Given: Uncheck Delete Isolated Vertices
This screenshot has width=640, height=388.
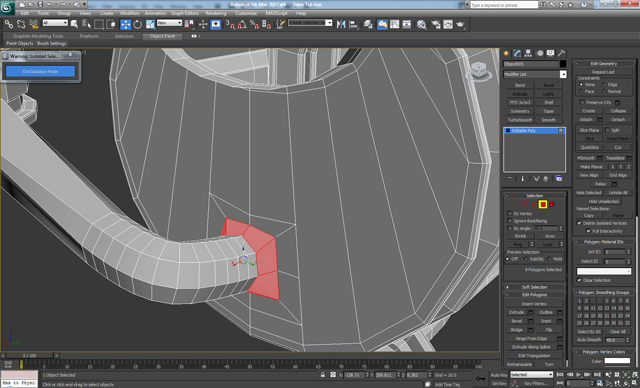Looking at the screenshot, I should pos(579,223).
